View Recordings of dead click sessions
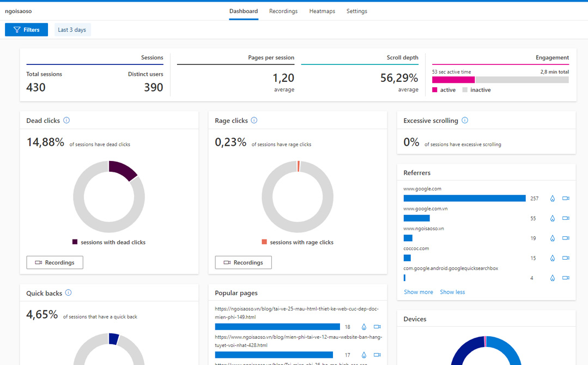Viewport: 588px width, 365px height. point(54,262)
